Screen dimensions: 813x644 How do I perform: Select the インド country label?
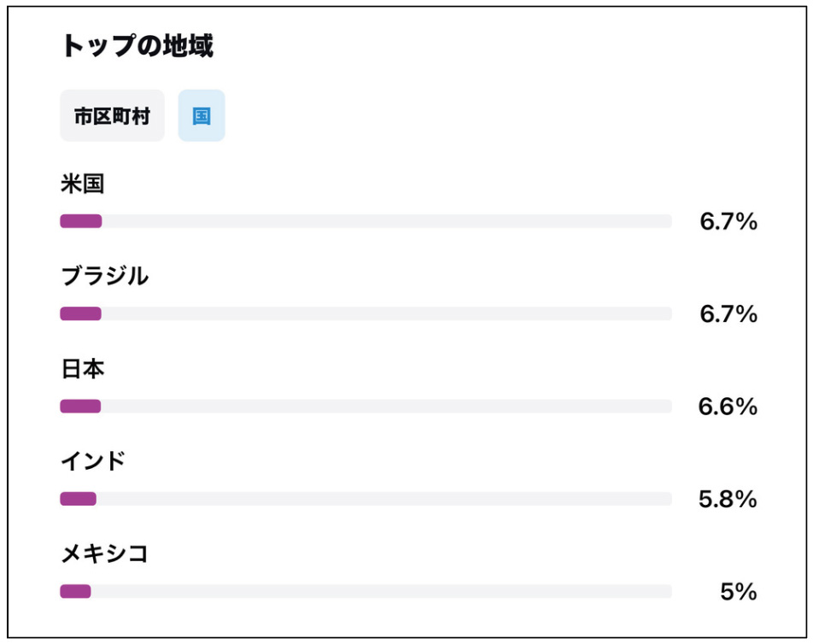click(93, 461)
